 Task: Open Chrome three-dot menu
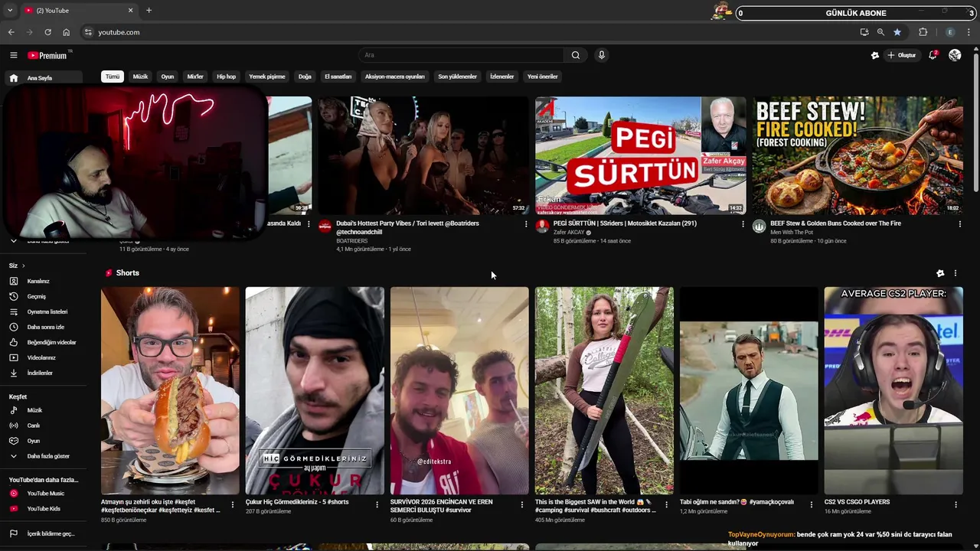[x=969, y=32]
